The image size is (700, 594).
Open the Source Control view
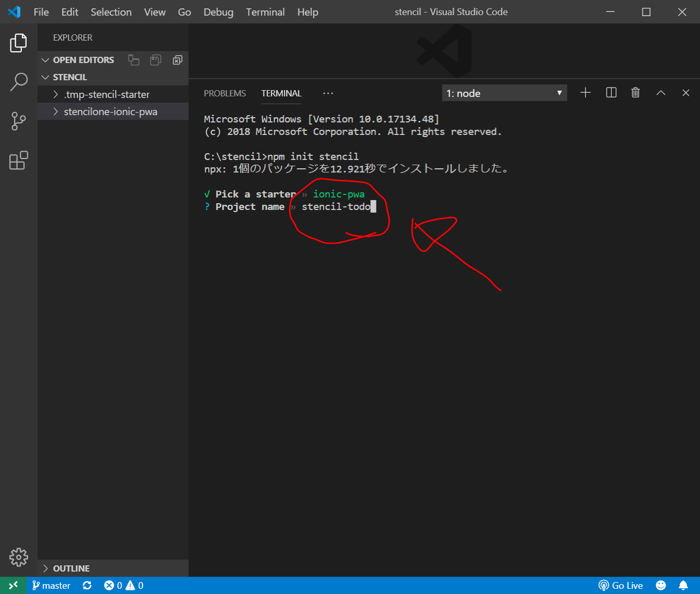(18, 121)
